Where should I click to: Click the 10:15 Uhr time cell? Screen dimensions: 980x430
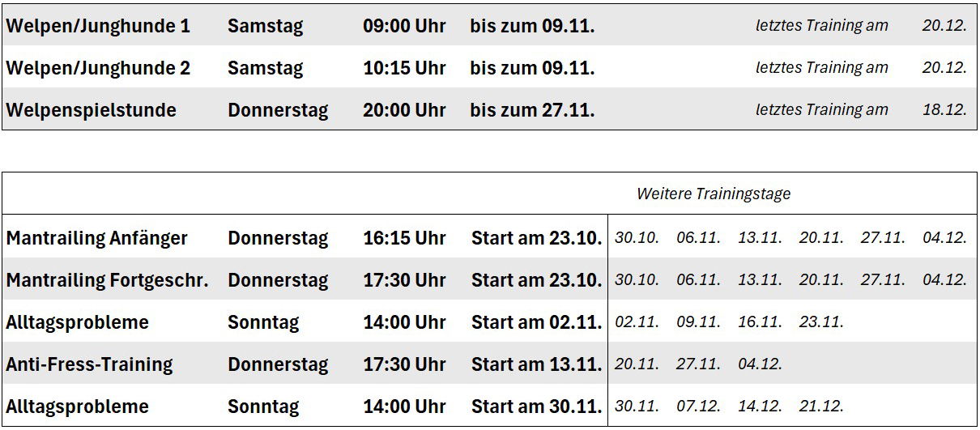[x=404, y=68]
